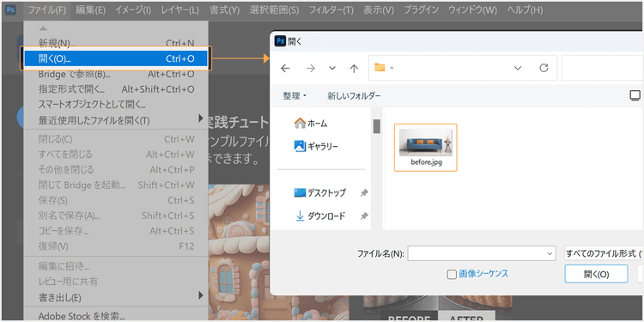Click the pin icon beside ダウンロード
644x322 pixels.
point(364,216)
